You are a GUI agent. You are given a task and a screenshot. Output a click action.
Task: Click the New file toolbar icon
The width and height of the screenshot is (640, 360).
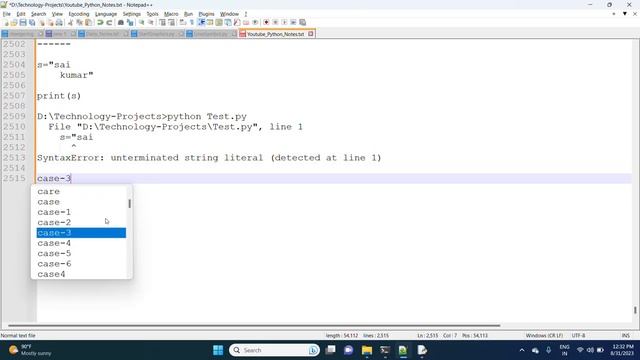6,22
